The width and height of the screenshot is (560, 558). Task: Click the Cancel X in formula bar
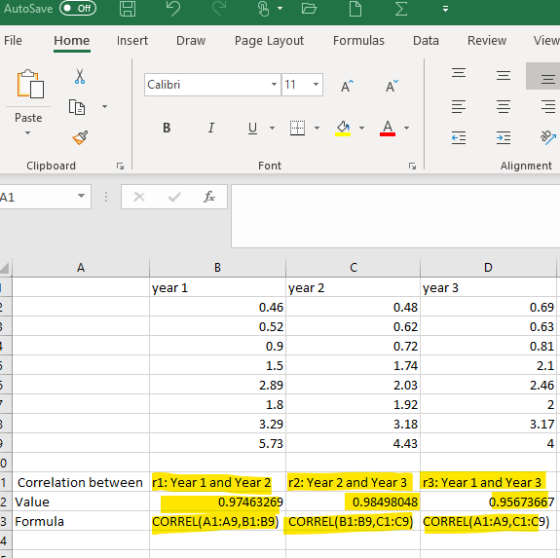[x=139, y=196]
